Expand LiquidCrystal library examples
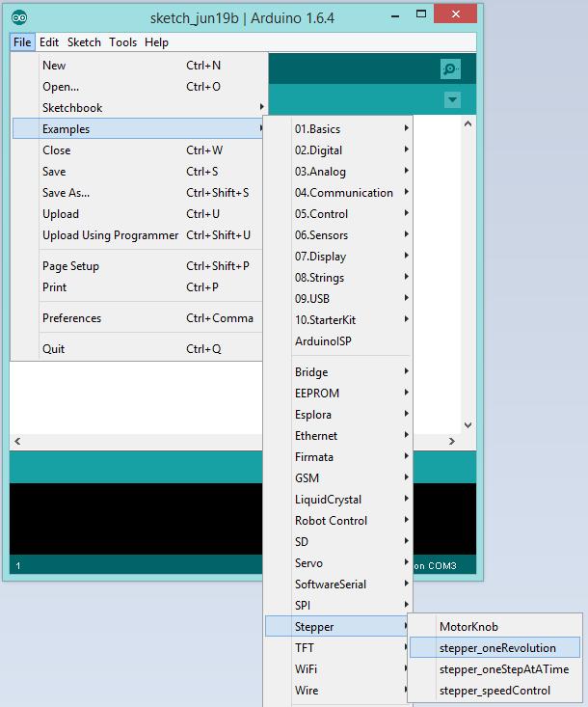This screenshot has height=707, width=588. tap(338, 499)
